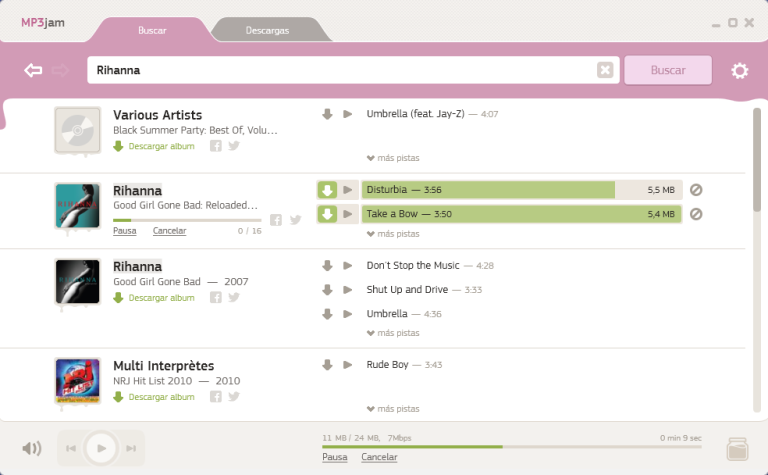The image size is (768, 475).
Task: Show more tracks for NRJ Hit List 2010
Action: 393,408
